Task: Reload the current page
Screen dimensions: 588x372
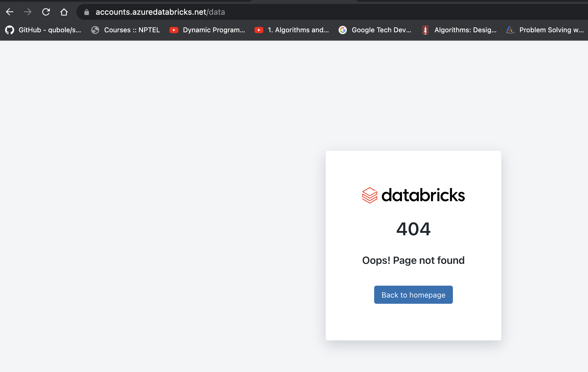Action: [x=46, y=12]
